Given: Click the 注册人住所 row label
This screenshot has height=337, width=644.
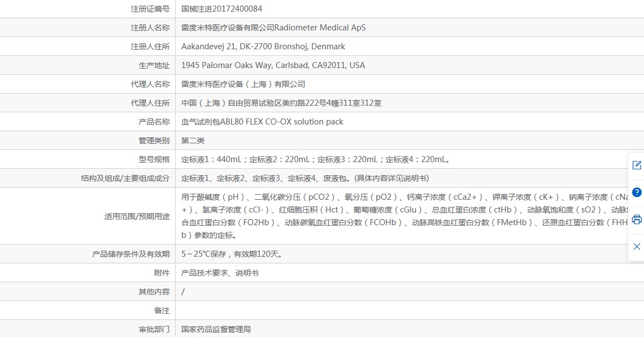Looking at the screenshot, I should pyautogui.click(x=150, y=46).
